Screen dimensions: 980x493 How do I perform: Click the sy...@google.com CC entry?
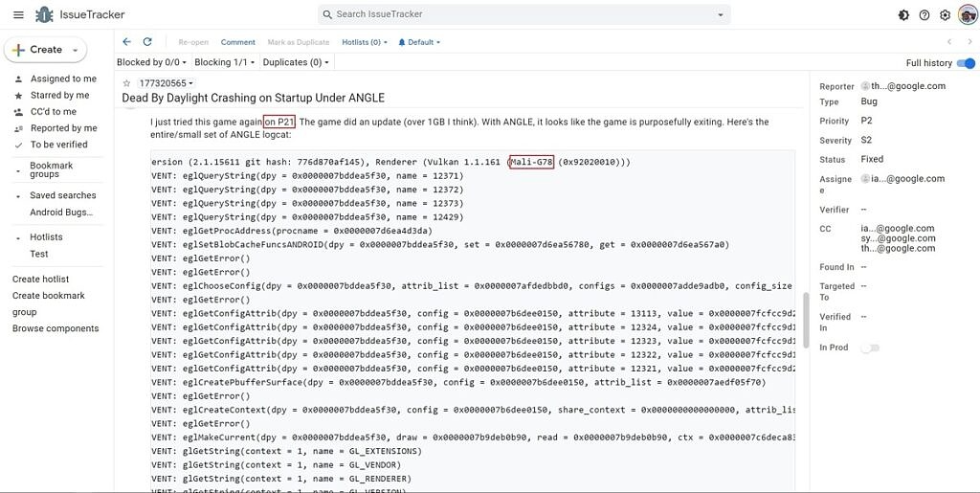[898, 238]
